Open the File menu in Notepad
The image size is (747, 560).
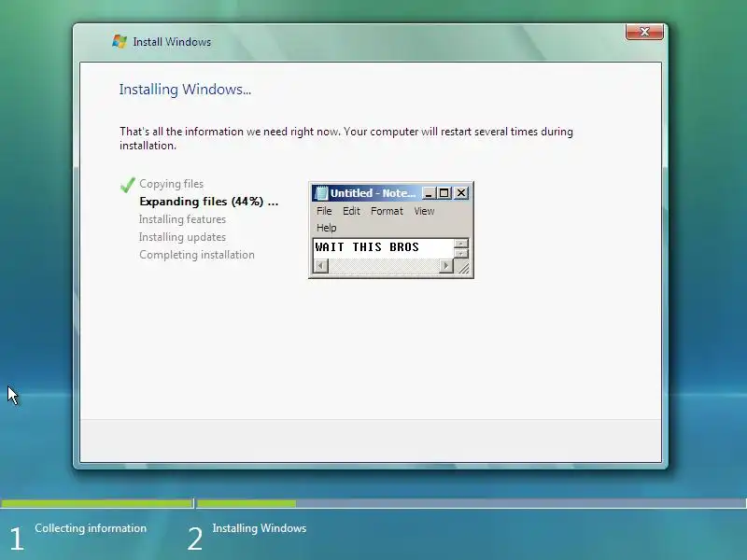point(324,211)
